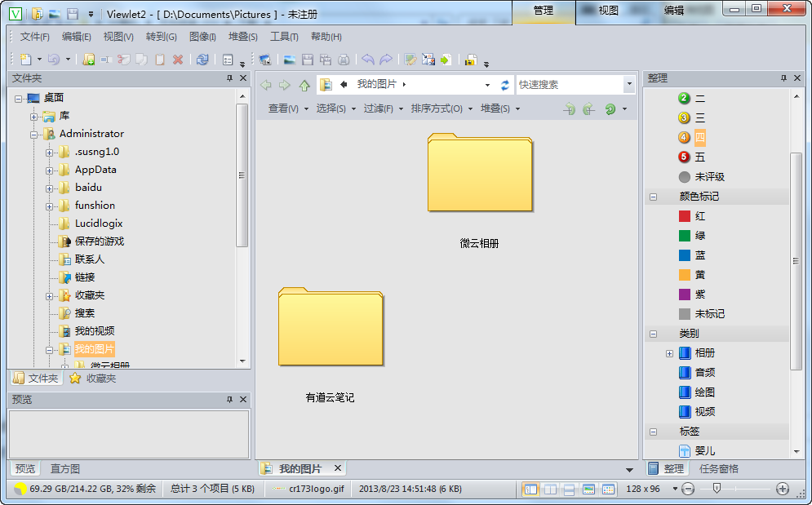Select rating 3 三
The image size is (812, 505).
click(692, 118)
